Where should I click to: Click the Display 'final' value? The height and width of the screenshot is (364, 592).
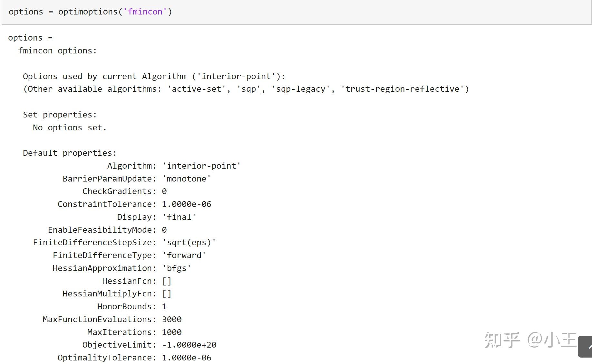(179, 217)
